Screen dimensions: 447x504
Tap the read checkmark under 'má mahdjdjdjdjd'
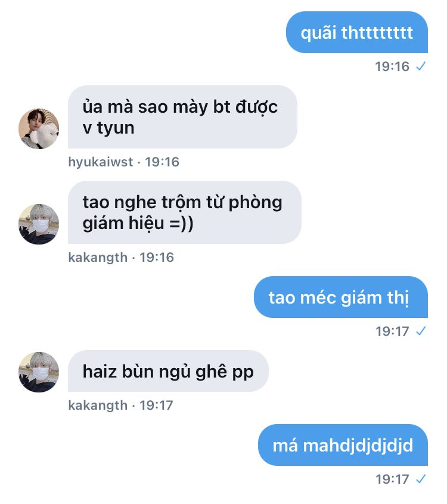click(421, 479)
